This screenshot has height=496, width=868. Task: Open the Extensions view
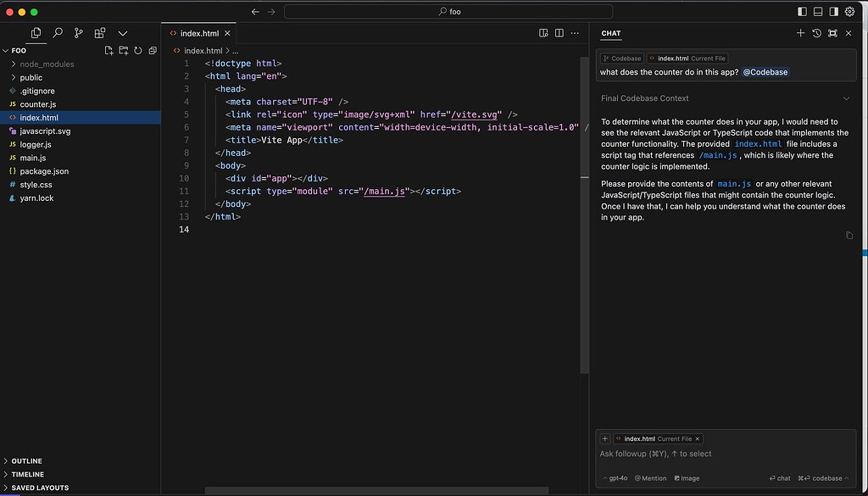[x=99, y=32]
